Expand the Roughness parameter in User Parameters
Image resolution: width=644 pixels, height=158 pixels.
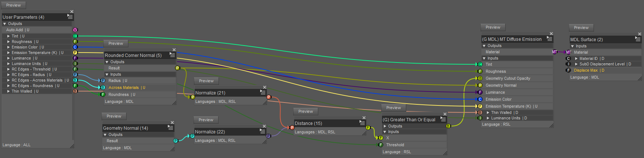8,42
